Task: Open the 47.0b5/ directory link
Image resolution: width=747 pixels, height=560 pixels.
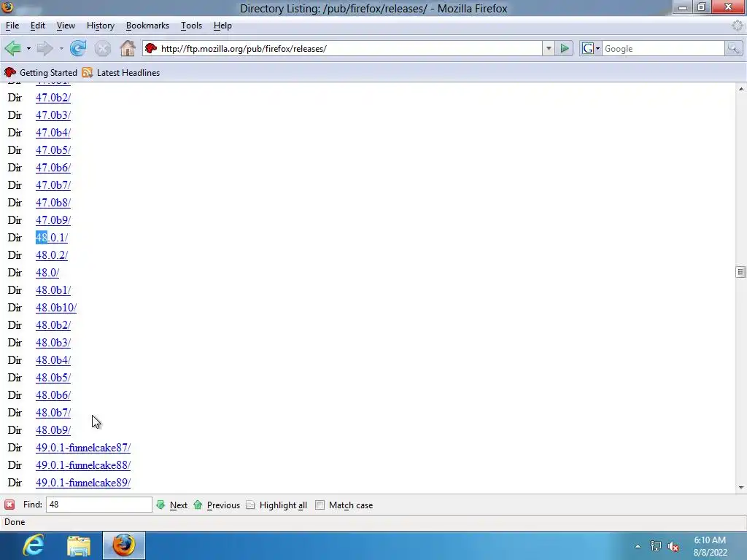Action: tap(53, 150)
